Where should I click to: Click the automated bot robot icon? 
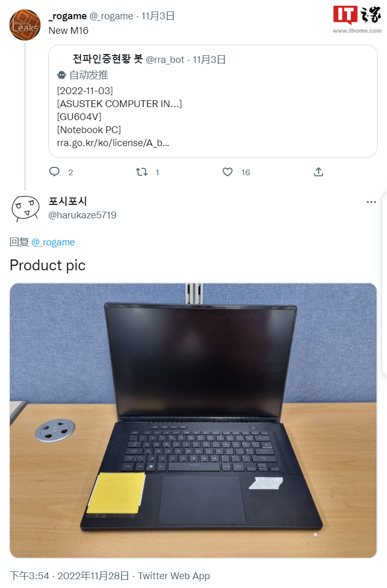click(x=61, y=75)
